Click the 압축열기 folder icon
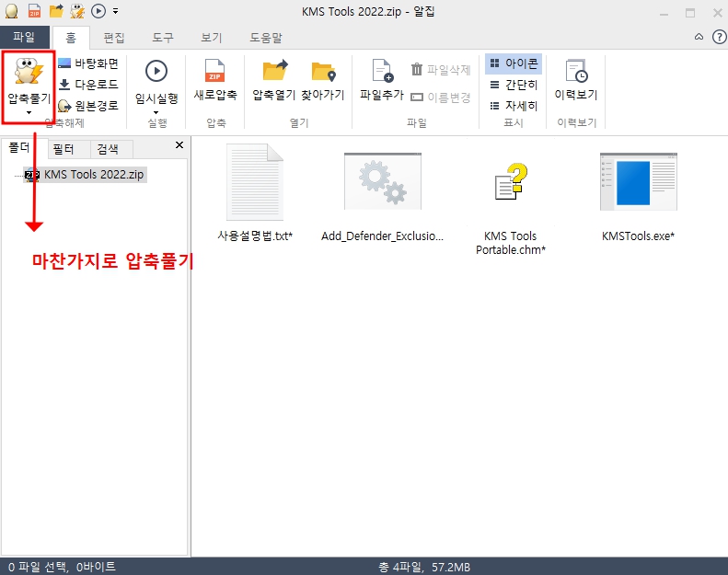Screen dimensions: 728x575 point(274,71)
